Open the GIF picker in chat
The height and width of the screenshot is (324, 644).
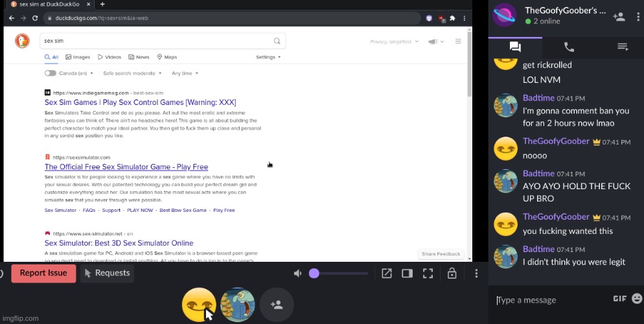point(620,299)
